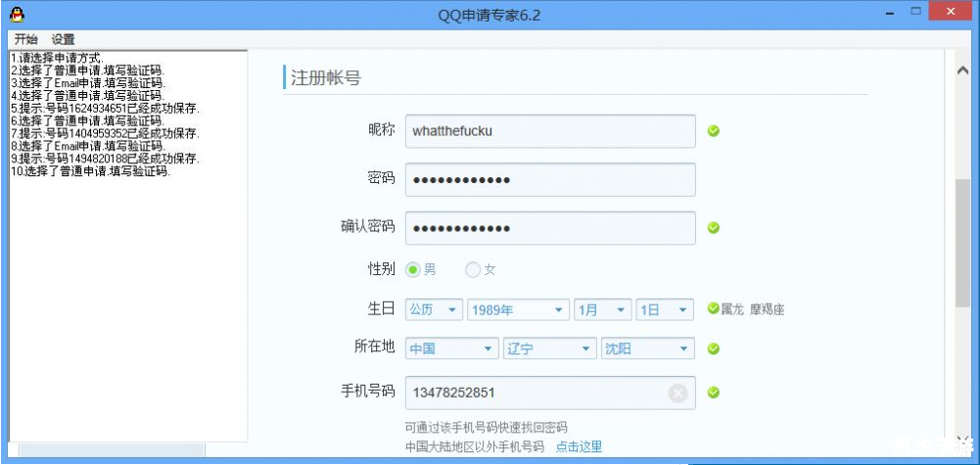Click green checkmark beside 属龙 摩羯座
The width and height of the screenshot is (980, 465).
tap(713, 308)
